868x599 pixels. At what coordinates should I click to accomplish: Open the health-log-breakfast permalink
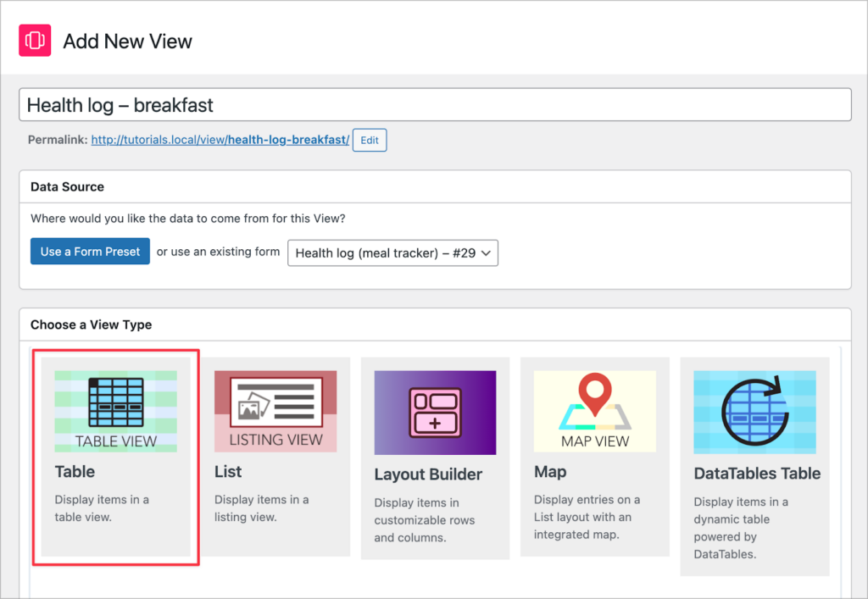click(220, 140)
